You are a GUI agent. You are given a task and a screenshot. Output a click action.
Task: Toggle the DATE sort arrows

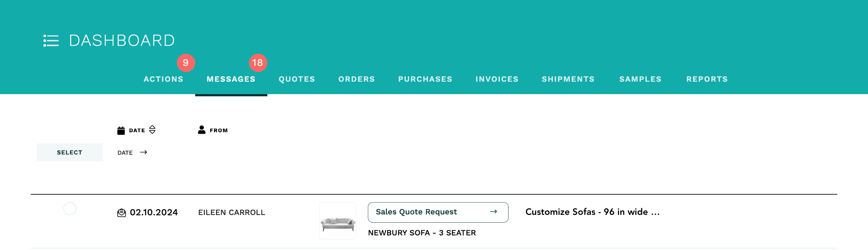pos(152,130)
